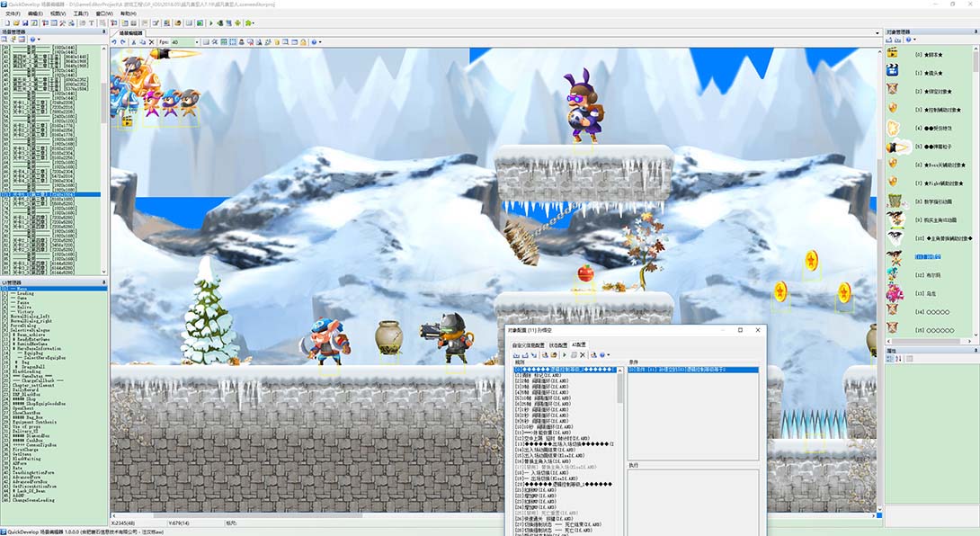Open the document tab list arrow in editor header
Screen dimensions: 980x536
pyautogui.click(x=878, y=32)
